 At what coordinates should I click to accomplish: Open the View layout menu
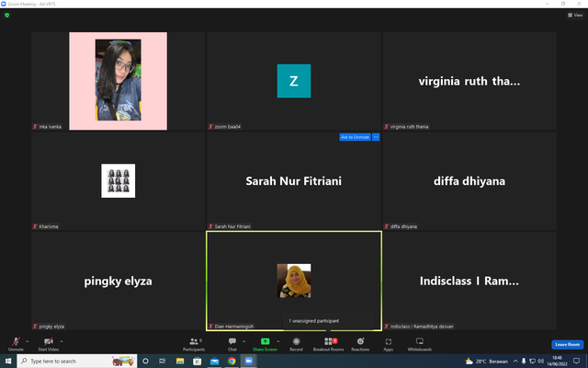[575, 15]
